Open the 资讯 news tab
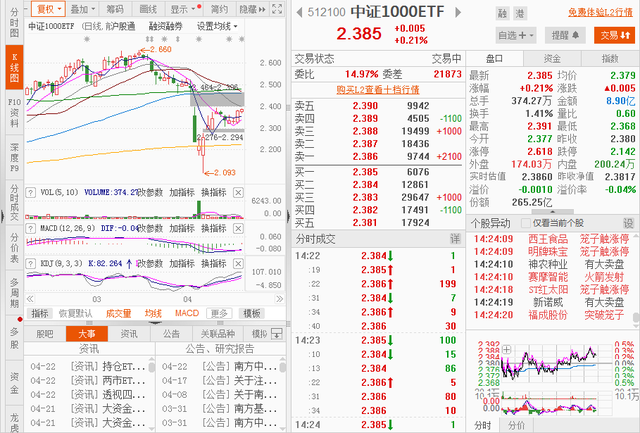Viewport: 640px width, 433px height. pos(129,334)
